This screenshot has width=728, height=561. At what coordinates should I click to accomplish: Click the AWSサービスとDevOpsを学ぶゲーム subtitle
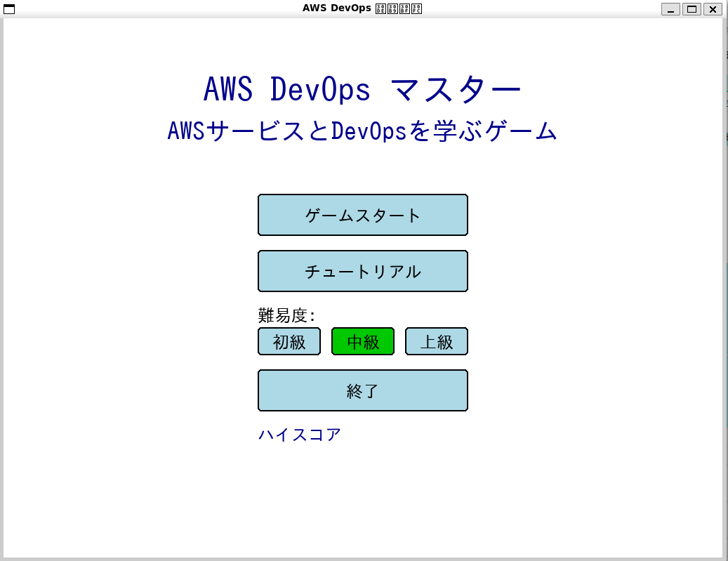pos(363,131)
